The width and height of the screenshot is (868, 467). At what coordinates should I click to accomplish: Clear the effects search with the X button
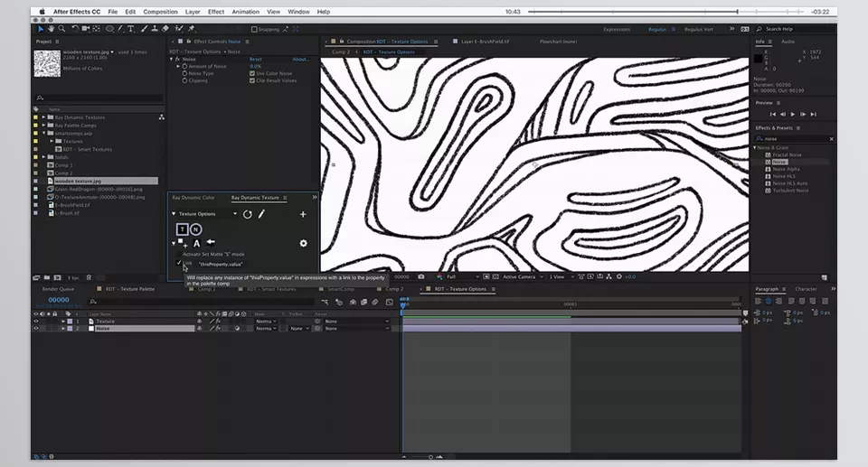coord(831,139)
